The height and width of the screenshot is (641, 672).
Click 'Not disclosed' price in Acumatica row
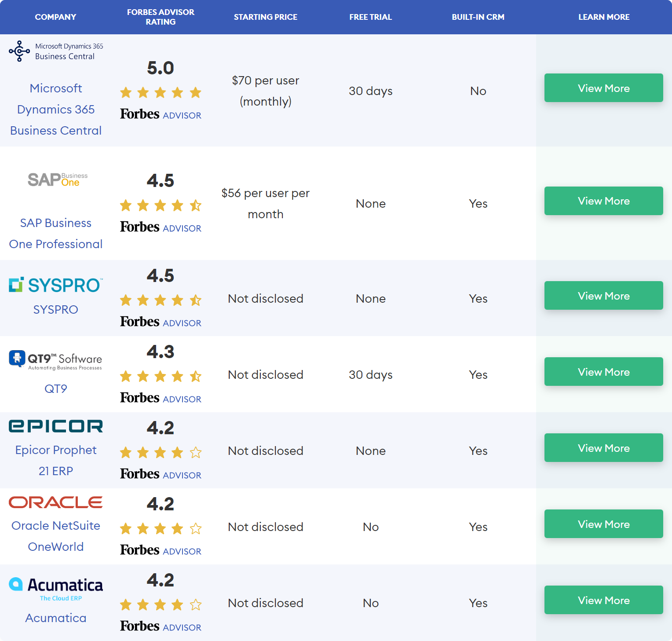tap(266, 603)
